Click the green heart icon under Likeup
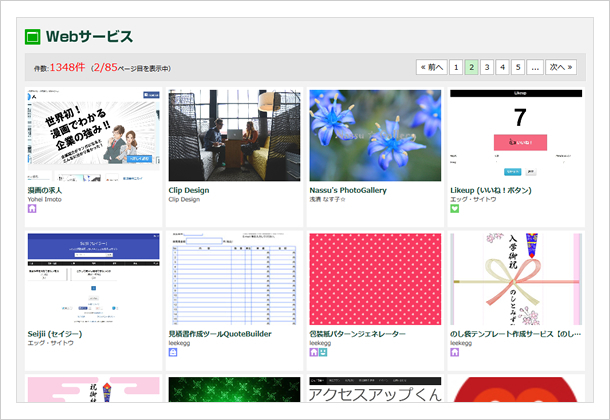The image size is (610, 420). 454,208
